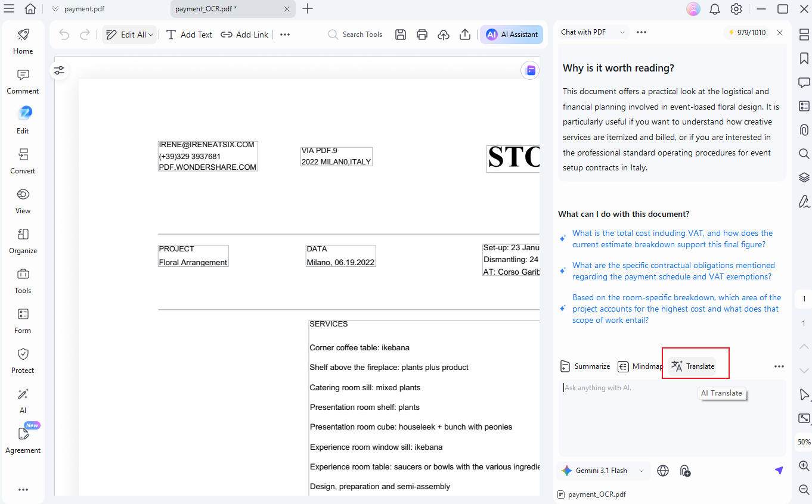812x504 pixels.
Task: Expand more AI actions next to Translate
Action: tap(779, 366)
